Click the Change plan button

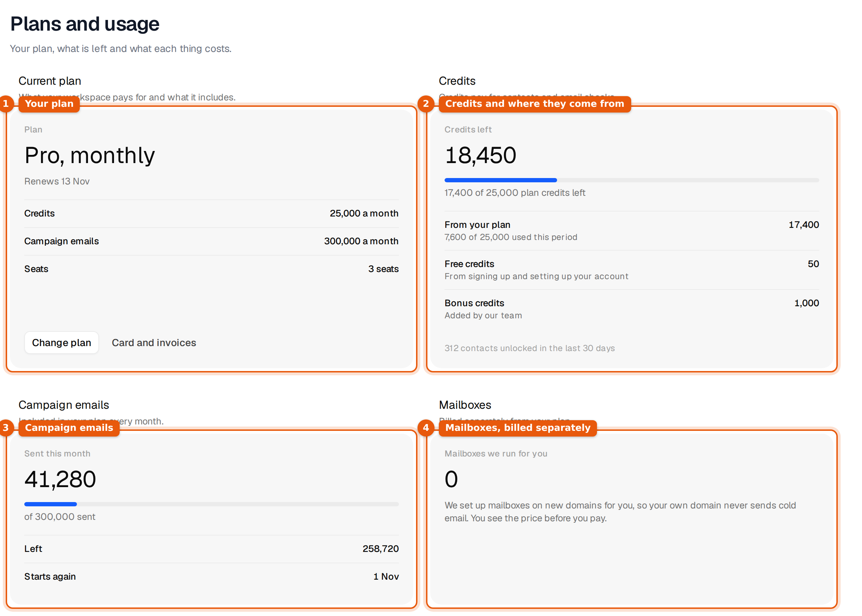(x=62, y=343)
